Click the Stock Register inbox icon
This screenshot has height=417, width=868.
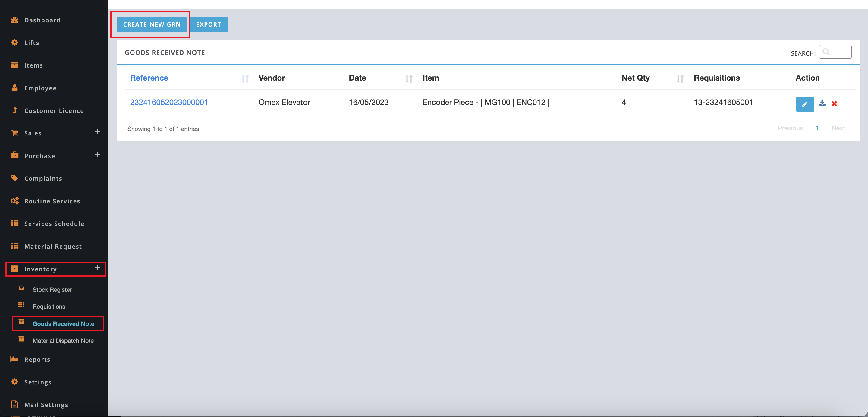21,288
